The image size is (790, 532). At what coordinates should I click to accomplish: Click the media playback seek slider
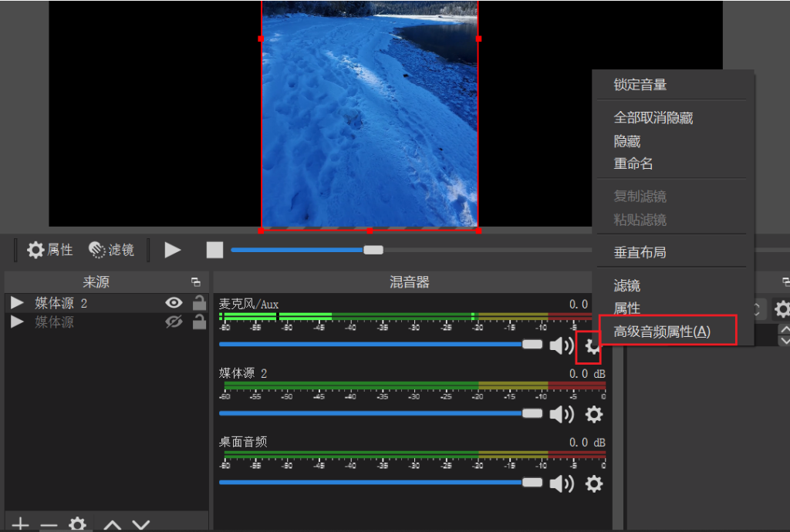410,250
